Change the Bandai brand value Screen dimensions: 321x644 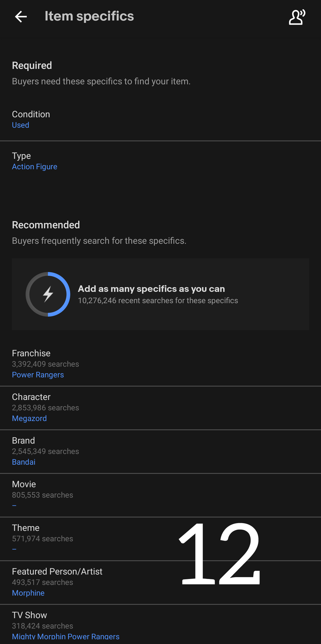(23, 462)
